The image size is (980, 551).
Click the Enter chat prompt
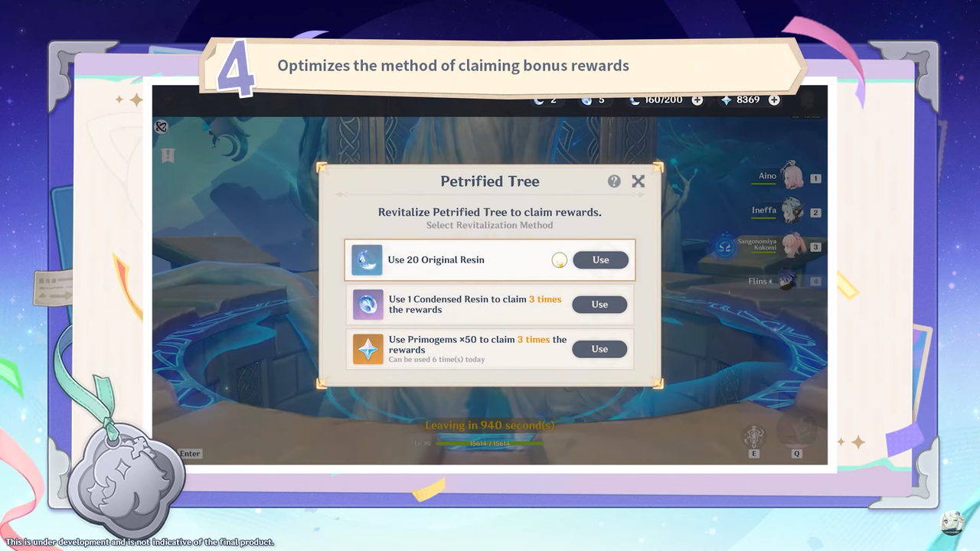(190, 454)
